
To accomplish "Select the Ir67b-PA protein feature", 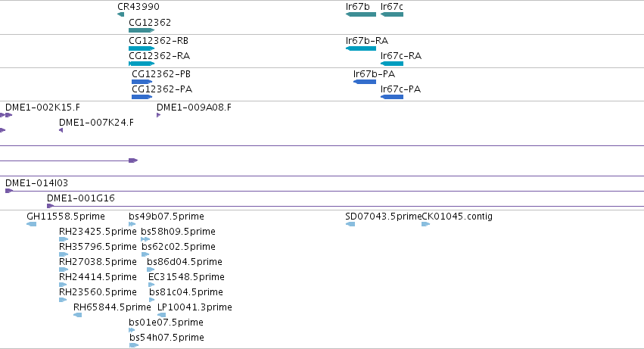I will point(365,82).
